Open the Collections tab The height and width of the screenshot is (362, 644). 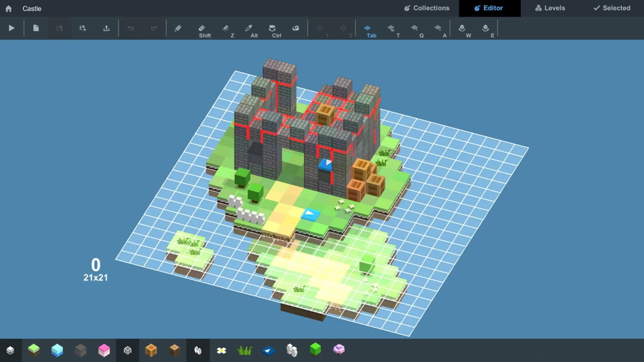[x=427, y=8]
